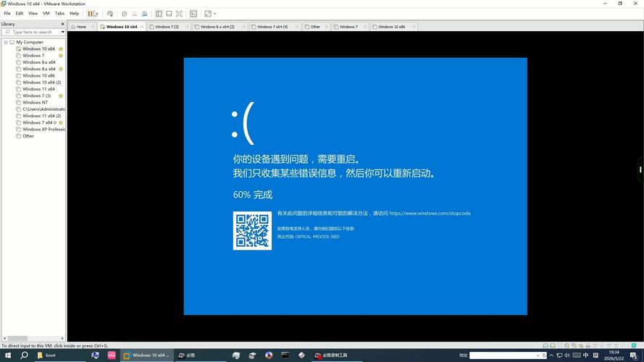Screen dimensions: 644x362
Task: Show hidden system tray icons
Action: coord(551,355)
